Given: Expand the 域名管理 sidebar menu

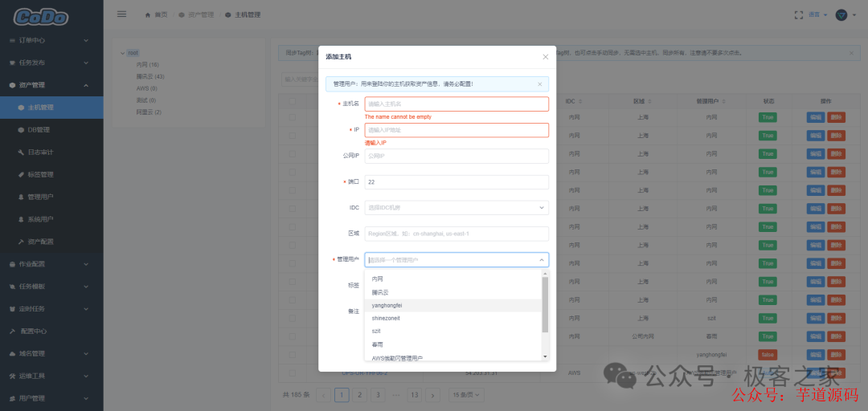Looking at the screenshot, I should (51, 353).
